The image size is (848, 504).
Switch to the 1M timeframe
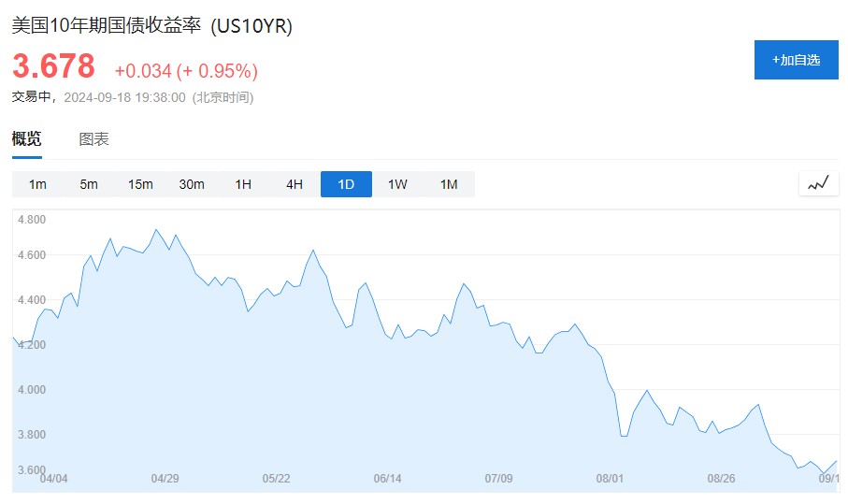click(x=449, y=184)
